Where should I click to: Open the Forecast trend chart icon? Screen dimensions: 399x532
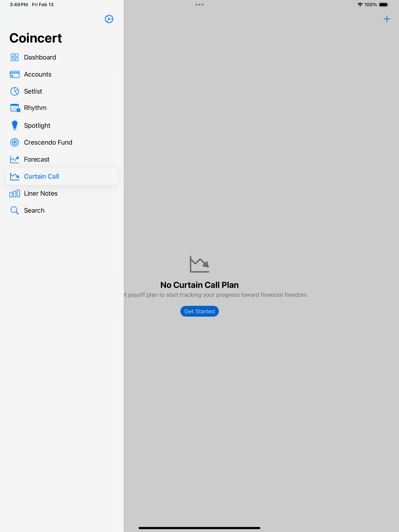pos(14,159)
